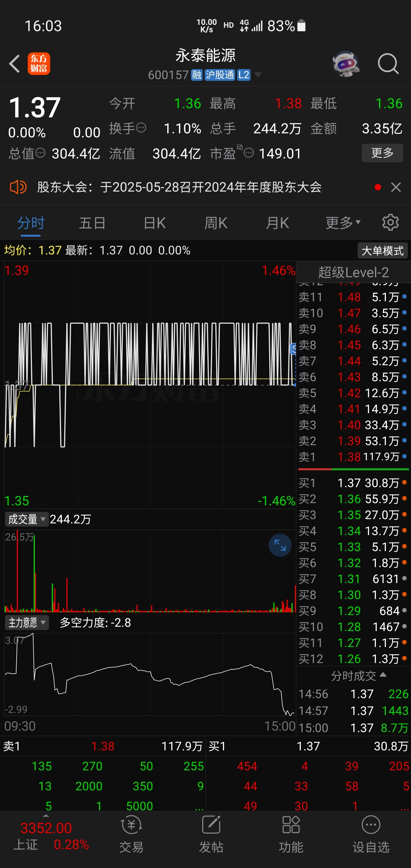The width and height of the screenshot is (411, 868).
Task: Select the 卖9 1.46 order row
Action: click(353, 329)
